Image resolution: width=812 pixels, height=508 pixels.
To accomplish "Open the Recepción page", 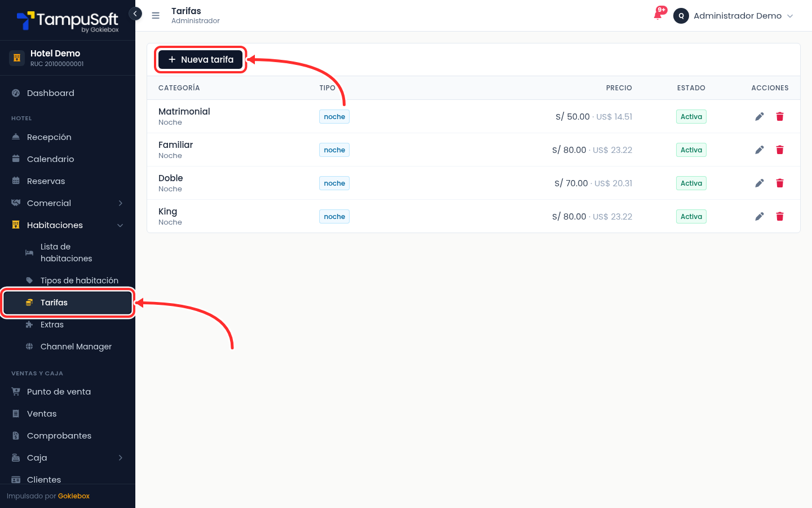I will [x=68, y=137].
